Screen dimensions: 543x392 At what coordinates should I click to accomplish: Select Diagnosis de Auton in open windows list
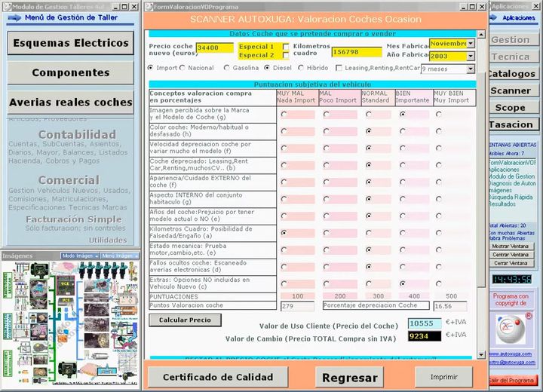tap(512, 183)
